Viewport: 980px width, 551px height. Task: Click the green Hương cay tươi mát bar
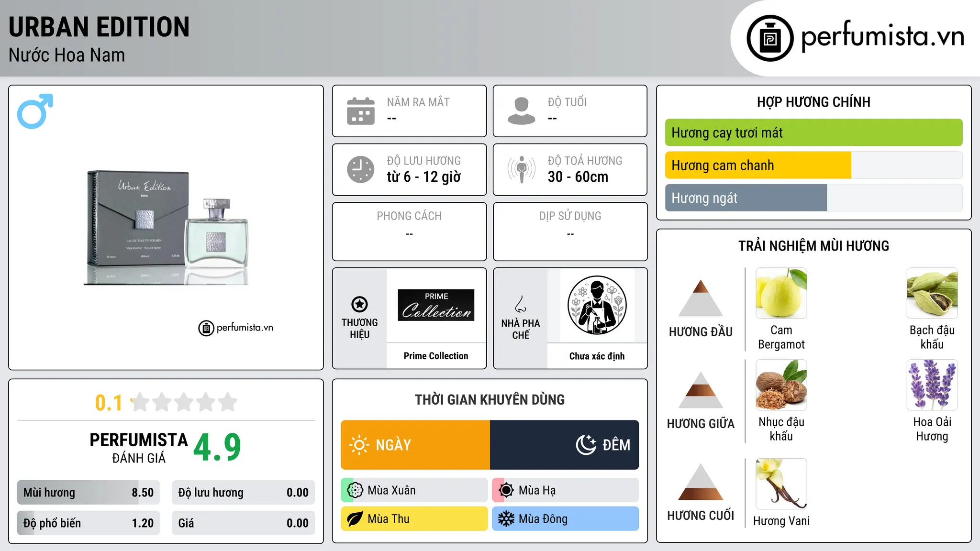813,132
